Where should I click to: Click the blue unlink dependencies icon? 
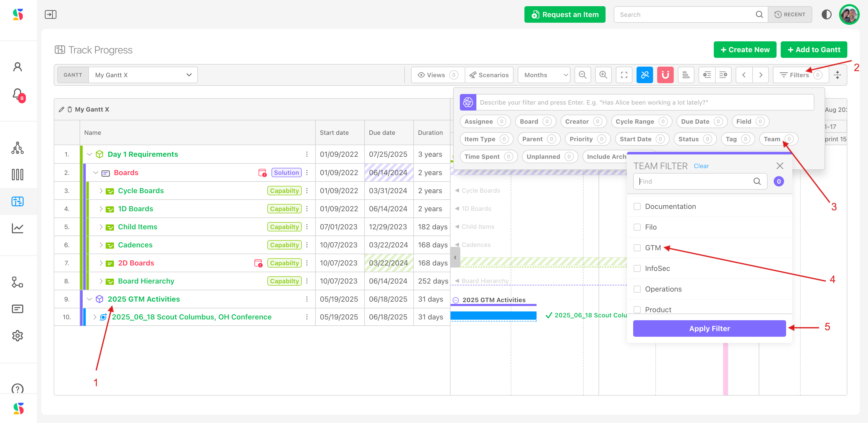click(x=644, y=75)
